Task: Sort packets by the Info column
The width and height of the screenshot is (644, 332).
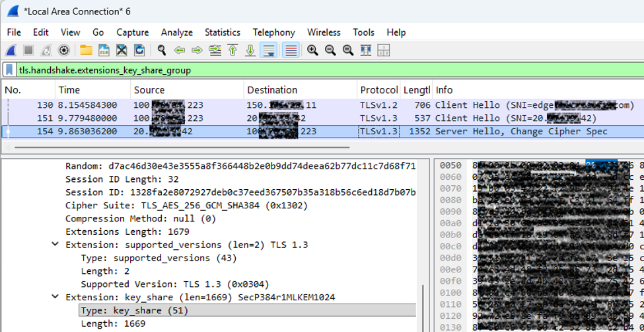Action: [x=538, y=90]
